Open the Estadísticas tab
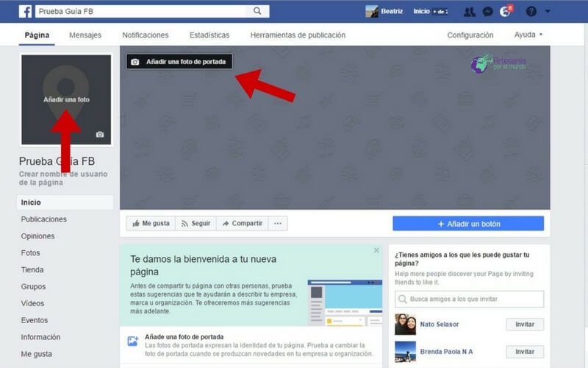Screen dimensions: 588x368 click(209, 35)
